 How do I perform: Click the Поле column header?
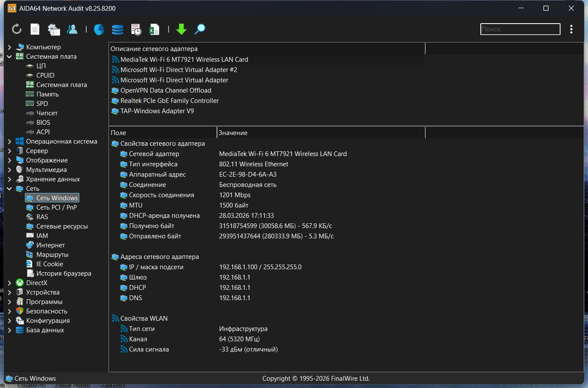tap(163, 133)
